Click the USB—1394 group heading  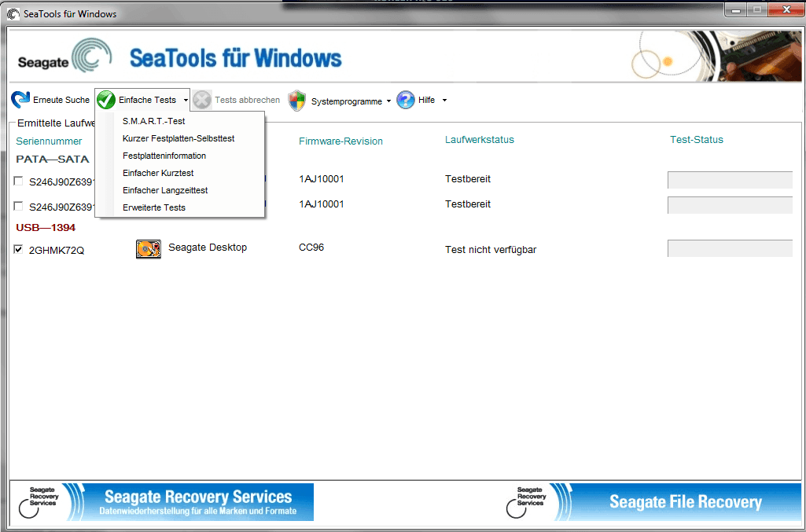pyautogui.click(x=46, y=227)
